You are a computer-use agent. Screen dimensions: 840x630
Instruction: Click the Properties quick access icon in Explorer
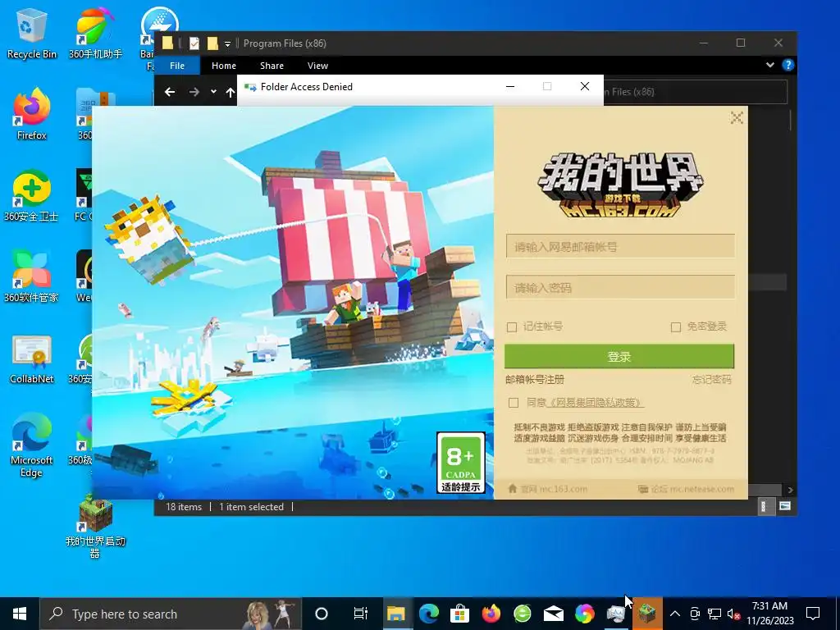tap(194, 43)
